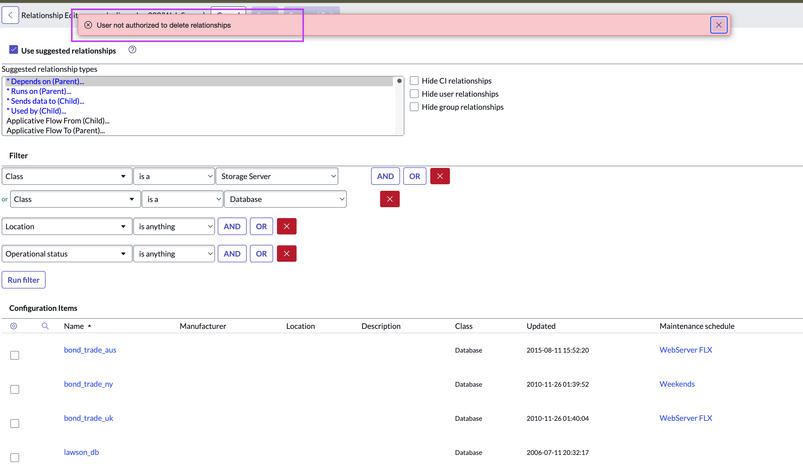Select the bond_trade_uk row checkbox
The width and height of the screenshot is (803, 464).
click(15, 424)
